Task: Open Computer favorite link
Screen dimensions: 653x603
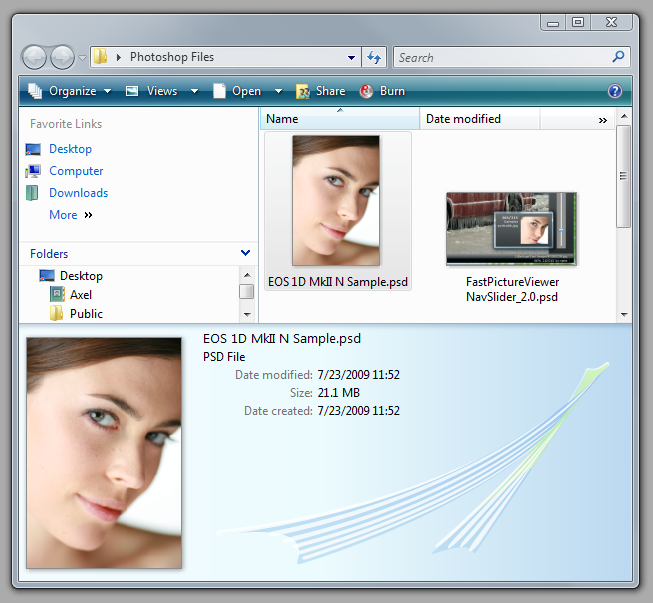Action: point(76,171)
